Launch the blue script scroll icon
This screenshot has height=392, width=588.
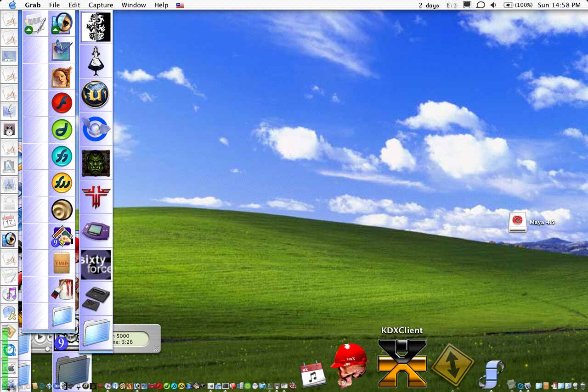[x=491, y=374]
